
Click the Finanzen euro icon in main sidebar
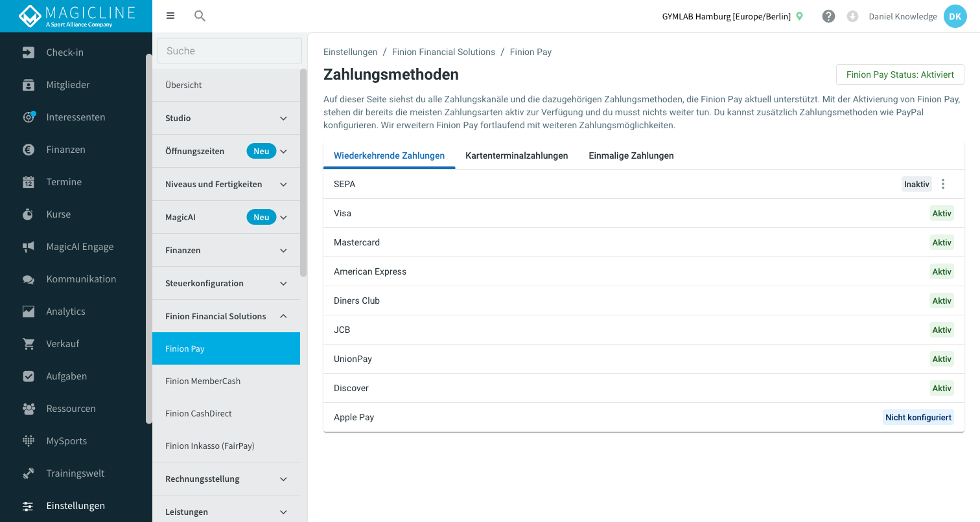click(x=29, y=150)
